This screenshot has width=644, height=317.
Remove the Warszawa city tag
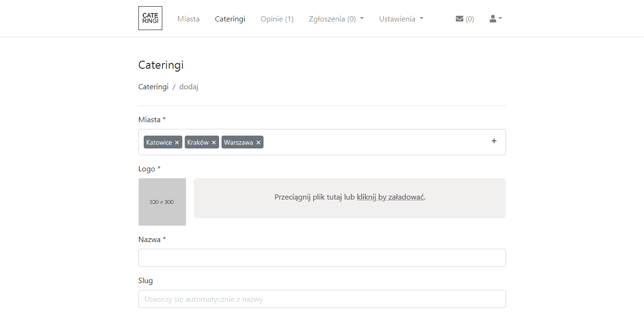point(258,143)
